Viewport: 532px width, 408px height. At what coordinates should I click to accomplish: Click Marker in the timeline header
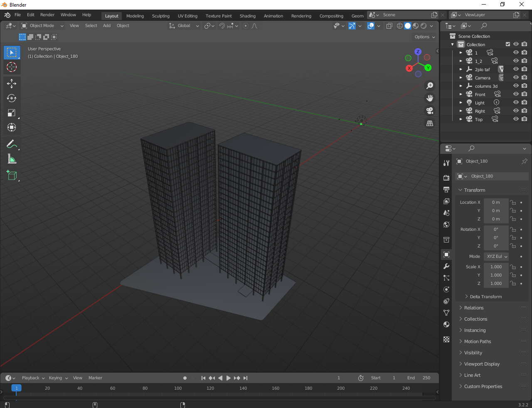coord(95,378)
